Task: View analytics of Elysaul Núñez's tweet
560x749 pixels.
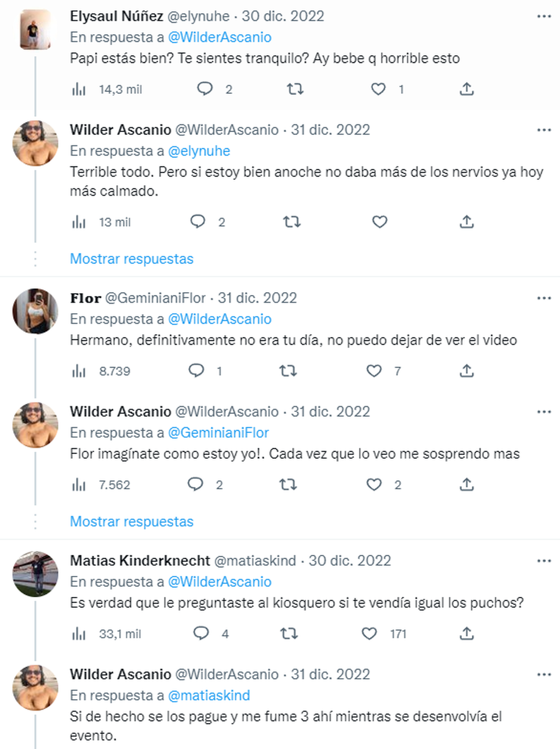Action: click(x=79, y=89)
